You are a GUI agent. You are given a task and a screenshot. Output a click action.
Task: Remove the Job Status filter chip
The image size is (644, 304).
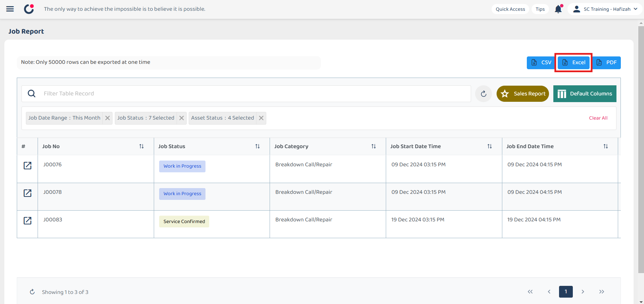pyautogui.click(x=182, y=118)
